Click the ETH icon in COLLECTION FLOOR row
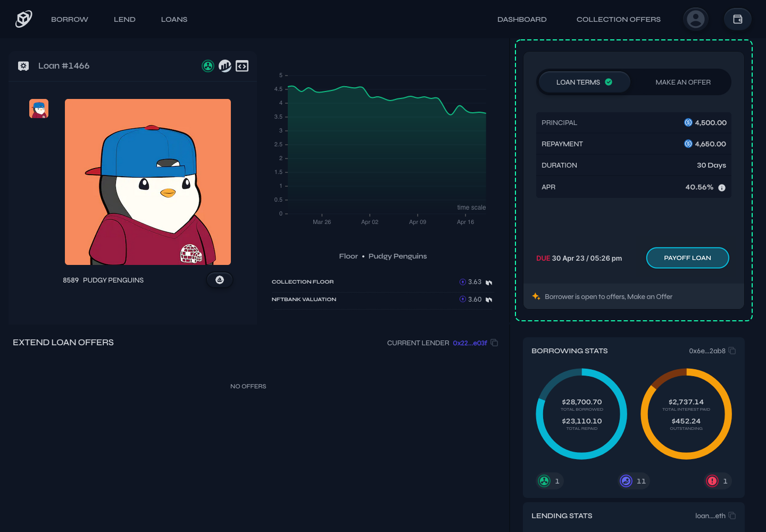This screenshot has width=766, height=532. pos(463,282)
